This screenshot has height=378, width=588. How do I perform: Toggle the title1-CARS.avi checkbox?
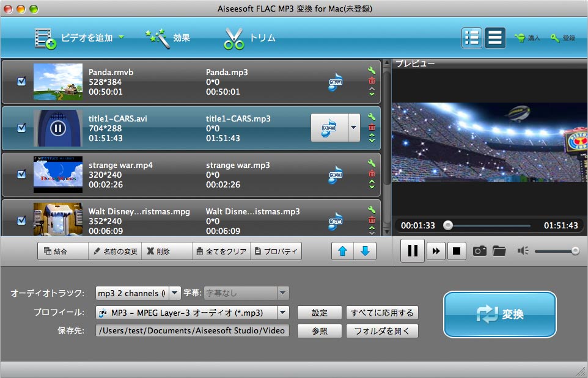click(x=21, y=128)
